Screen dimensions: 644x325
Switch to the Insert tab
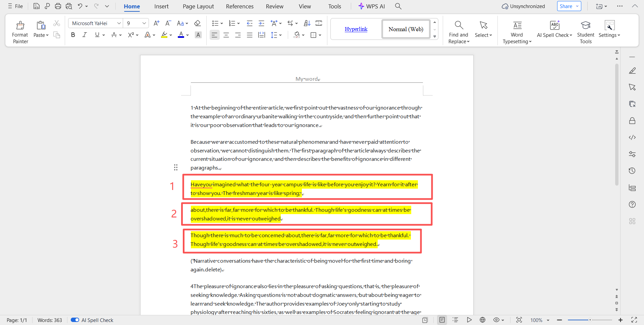pyautogui.click(x=161, y=6)
